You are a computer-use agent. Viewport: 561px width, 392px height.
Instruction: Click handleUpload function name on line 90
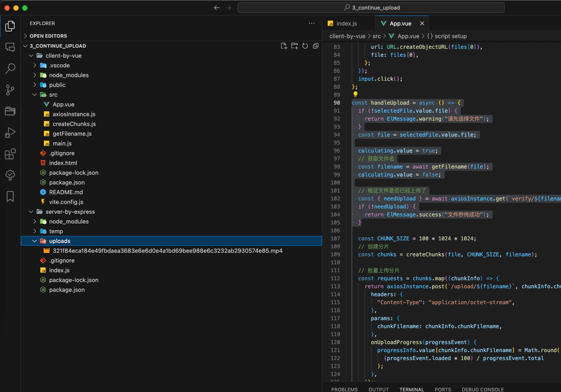point(390,103)
